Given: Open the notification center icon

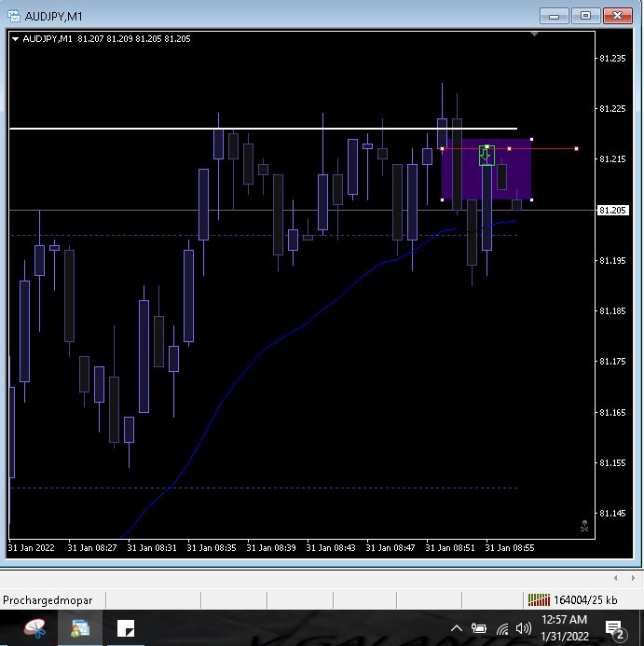Looking at the screenshot, I should [x=616, y=629].
